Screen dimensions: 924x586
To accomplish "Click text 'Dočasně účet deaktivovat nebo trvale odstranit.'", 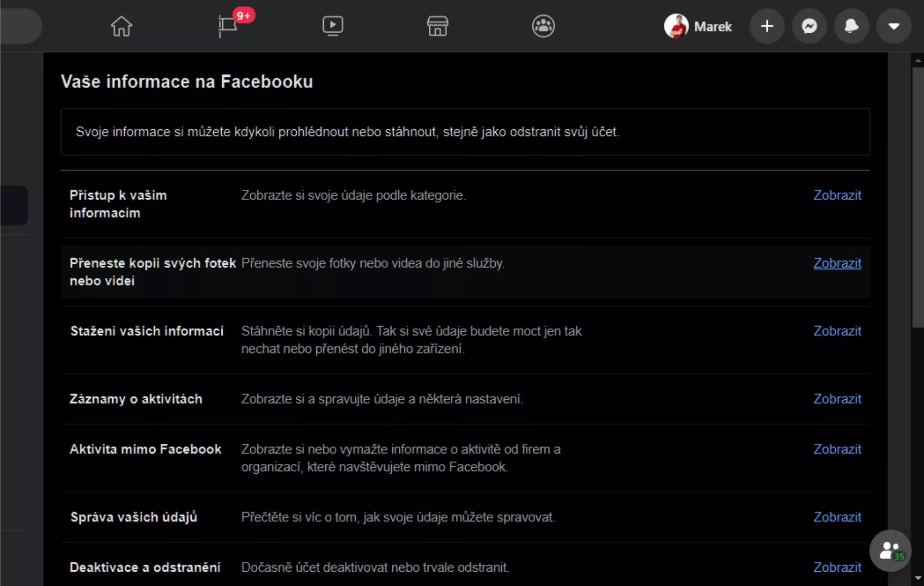I will pos(375,568).
